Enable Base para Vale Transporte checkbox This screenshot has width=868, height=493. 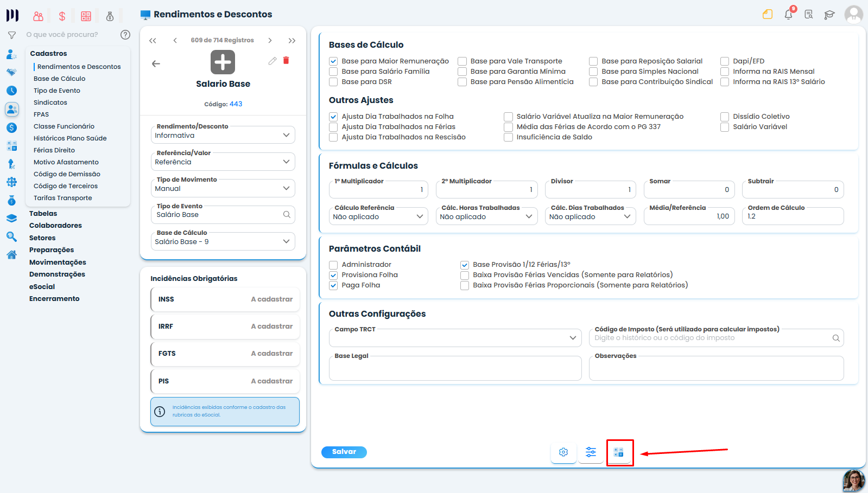click(462, 61)
